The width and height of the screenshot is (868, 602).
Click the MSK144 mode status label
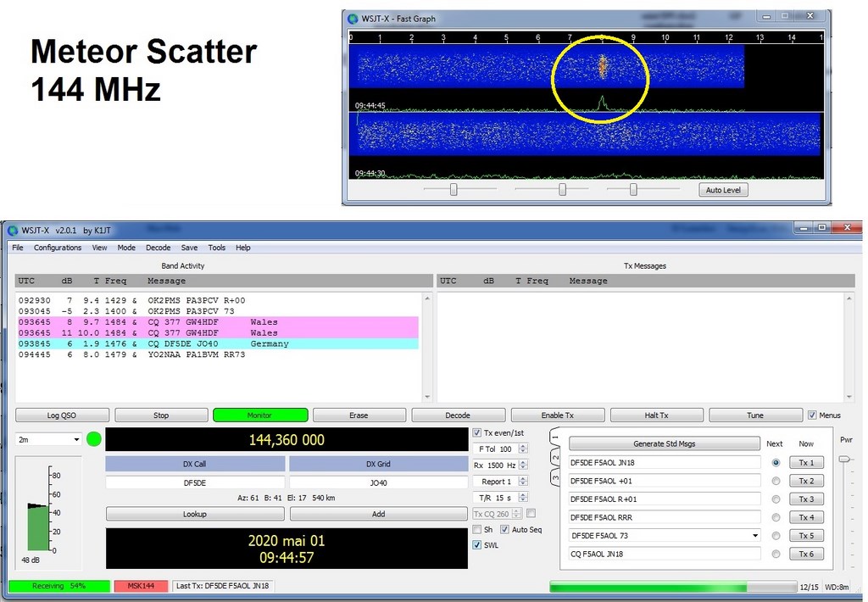141,585
